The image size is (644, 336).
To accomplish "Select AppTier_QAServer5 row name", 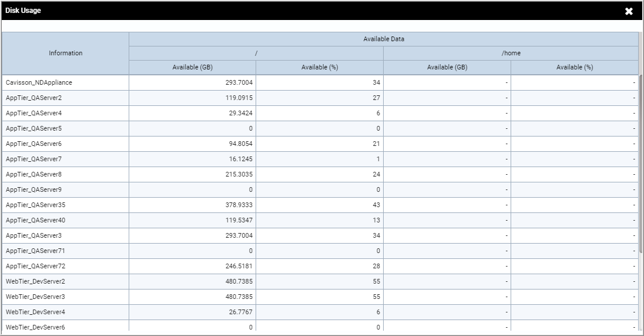I will [33, 128].
